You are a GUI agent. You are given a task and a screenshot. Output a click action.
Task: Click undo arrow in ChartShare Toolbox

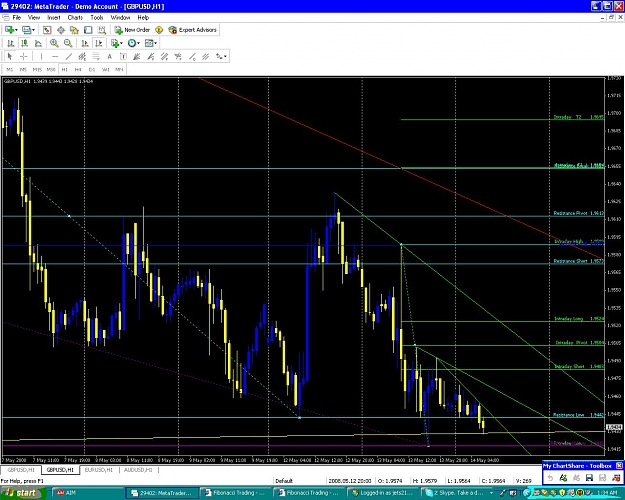click(x=550, y=478)
